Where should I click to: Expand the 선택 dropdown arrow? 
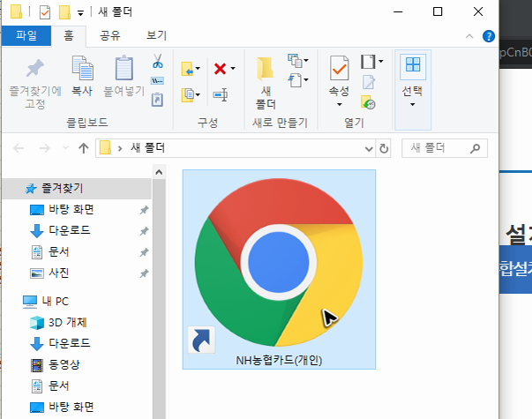413,104
